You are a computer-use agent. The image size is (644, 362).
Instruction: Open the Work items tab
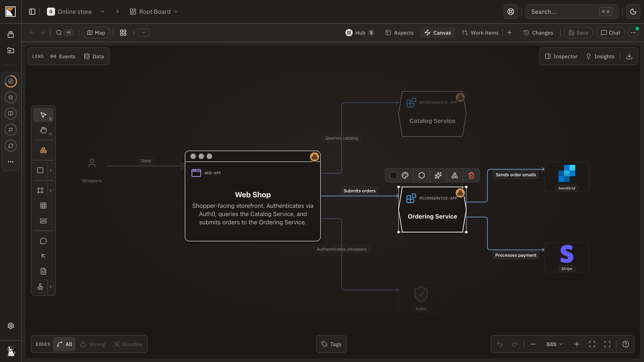click(x=480, y=33)
